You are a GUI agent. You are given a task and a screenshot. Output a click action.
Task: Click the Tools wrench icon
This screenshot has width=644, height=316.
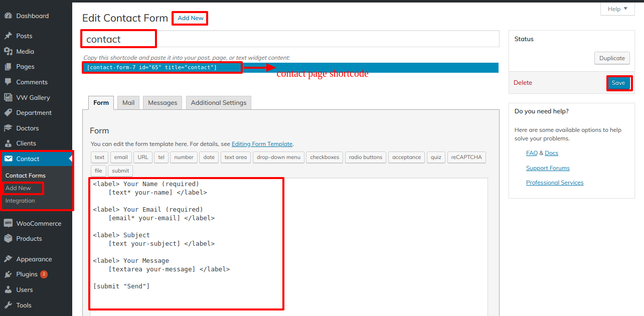[8, 305]
